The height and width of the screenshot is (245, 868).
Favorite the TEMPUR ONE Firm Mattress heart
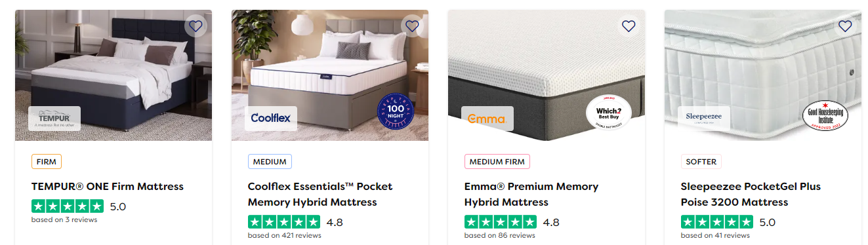tap(195, 26)
